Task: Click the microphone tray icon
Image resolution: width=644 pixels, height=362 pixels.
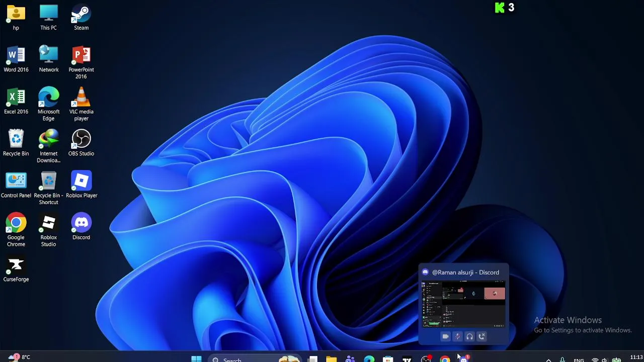Action: coord(562,359)
